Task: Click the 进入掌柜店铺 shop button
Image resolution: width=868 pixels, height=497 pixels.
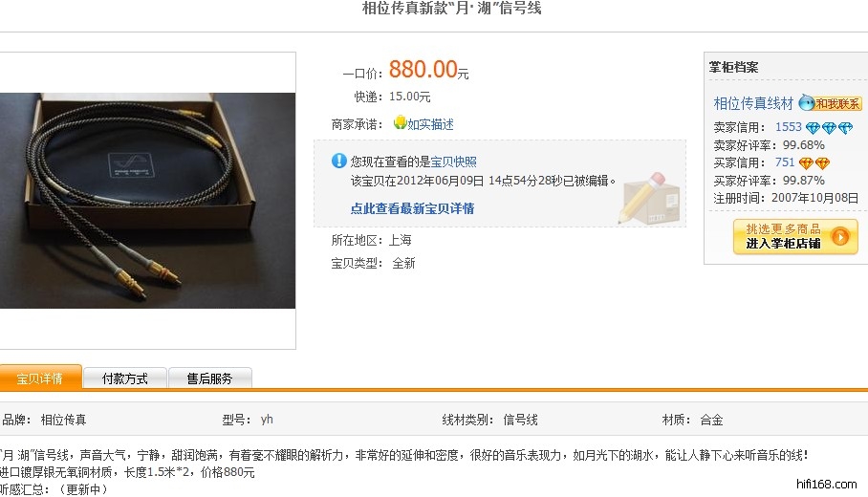Action: tap(795, 237)
